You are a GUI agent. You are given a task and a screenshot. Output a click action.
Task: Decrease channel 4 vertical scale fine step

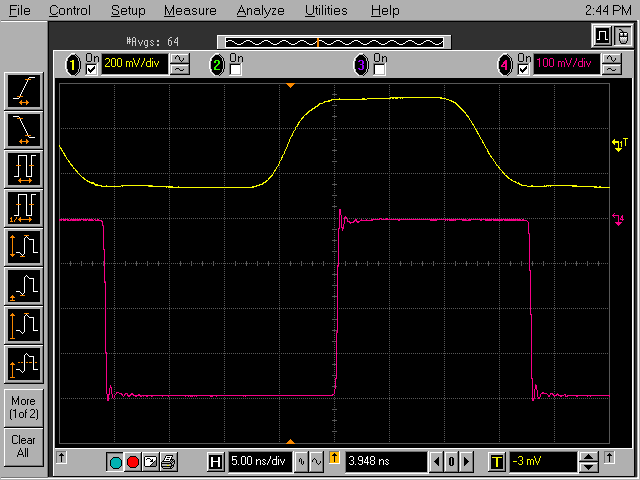coord(611,70)
